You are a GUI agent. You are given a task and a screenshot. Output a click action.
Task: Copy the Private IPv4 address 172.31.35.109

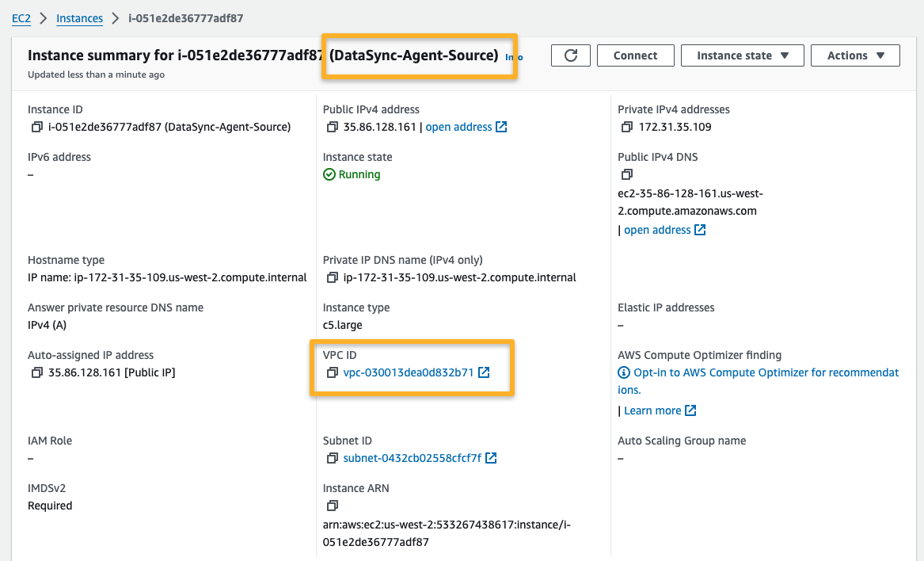(x=627, y=128)
